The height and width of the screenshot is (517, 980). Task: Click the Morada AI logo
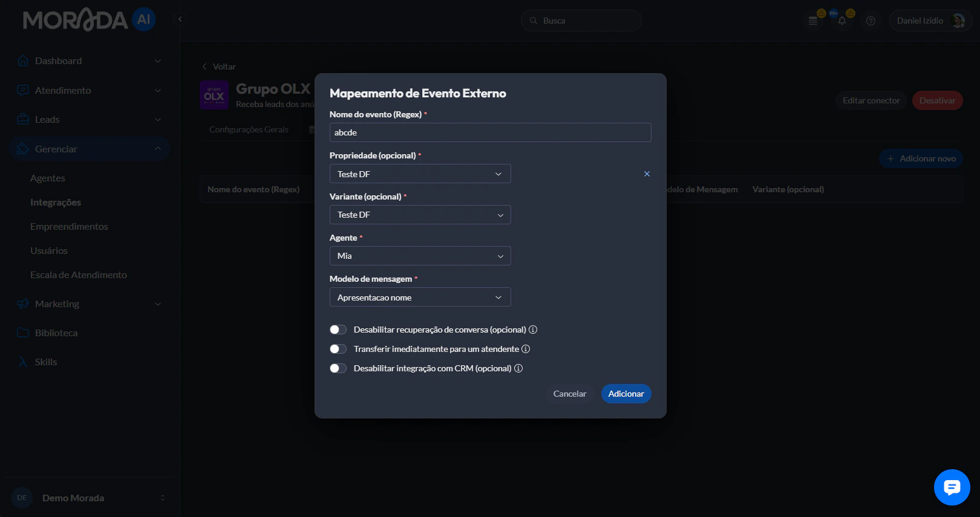click(x=90, y=20)
